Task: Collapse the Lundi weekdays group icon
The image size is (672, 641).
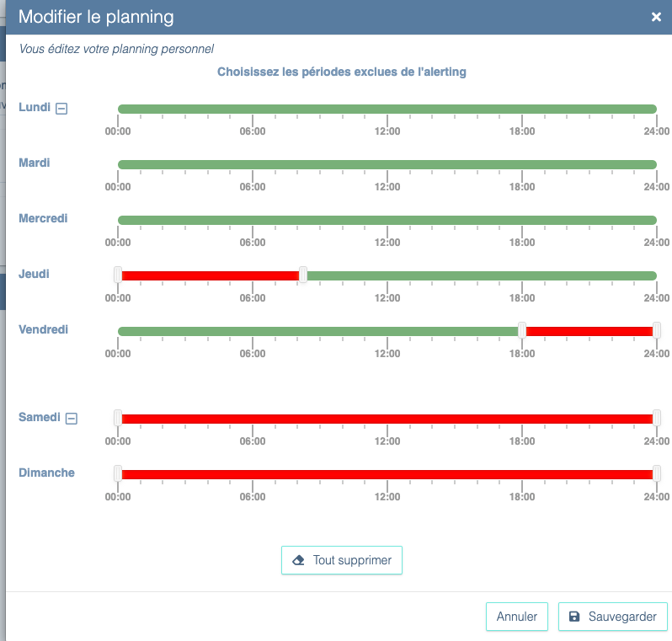Action: click(x=61, y=108)
